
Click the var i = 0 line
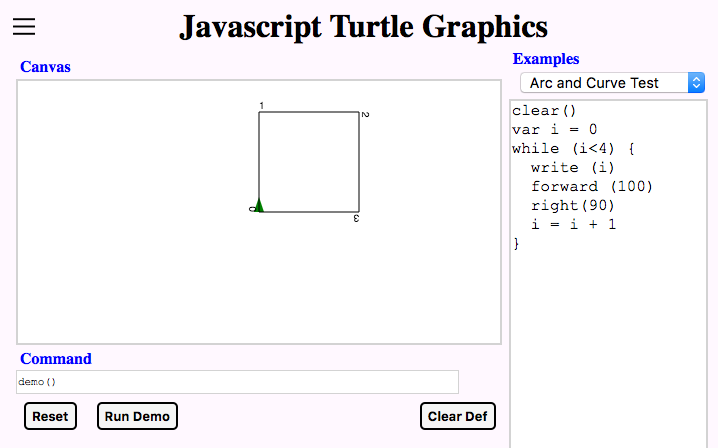555,130
